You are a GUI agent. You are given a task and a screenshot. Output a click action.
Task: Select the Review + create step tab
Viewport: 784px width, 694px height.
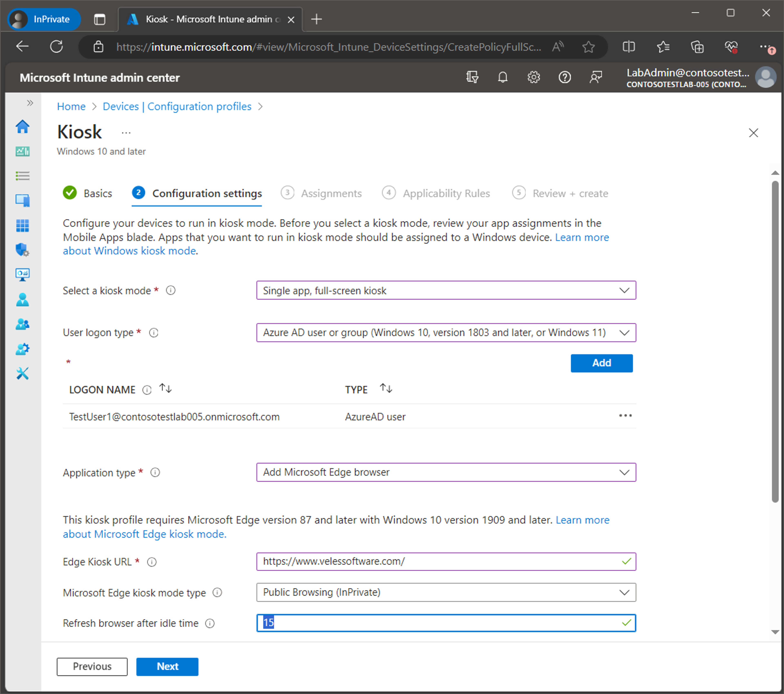click(560, 193)
